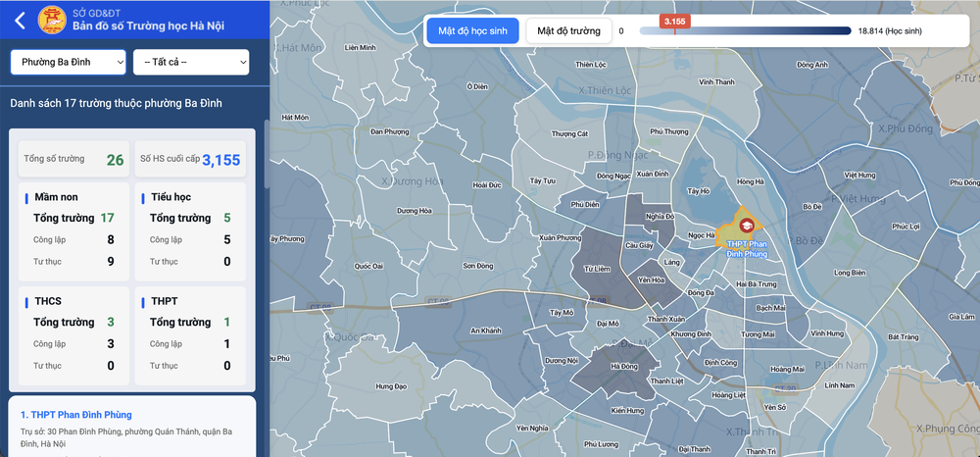Click the Thanh Xuân ward label
Viewport: 980px width, 457px height.
(x=666, y=319)
